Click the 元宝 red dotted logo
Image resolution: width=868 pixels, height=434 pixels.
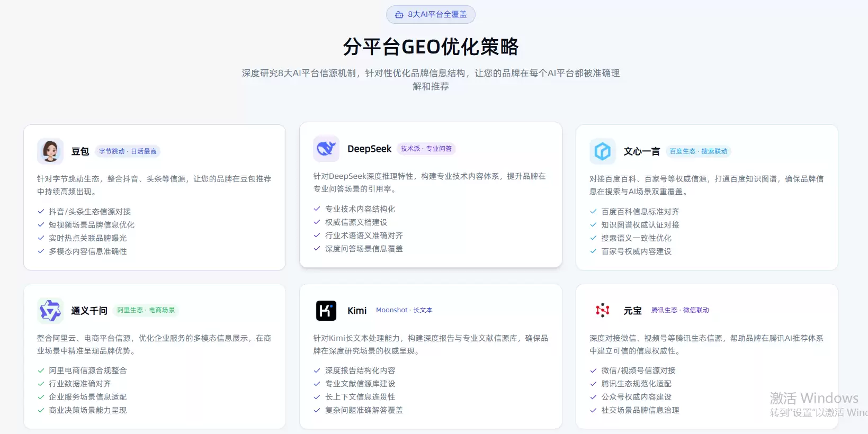pyautogui.click(x=603, y=311)
